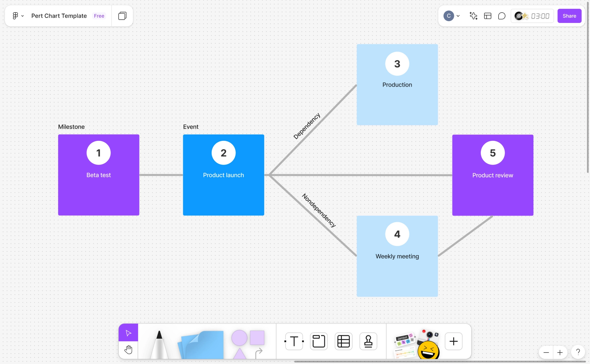
Task: Select the Sticky note tool
Action: click(x=201, y=345)
